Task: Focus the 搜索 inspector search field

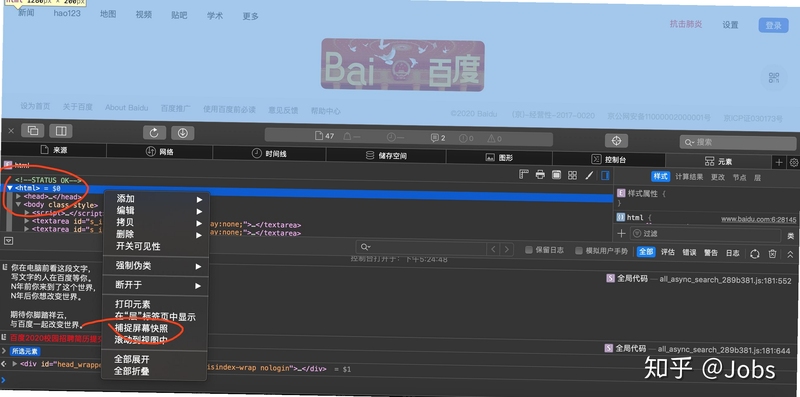Action: pyautogui.click(x=738, y=142)
